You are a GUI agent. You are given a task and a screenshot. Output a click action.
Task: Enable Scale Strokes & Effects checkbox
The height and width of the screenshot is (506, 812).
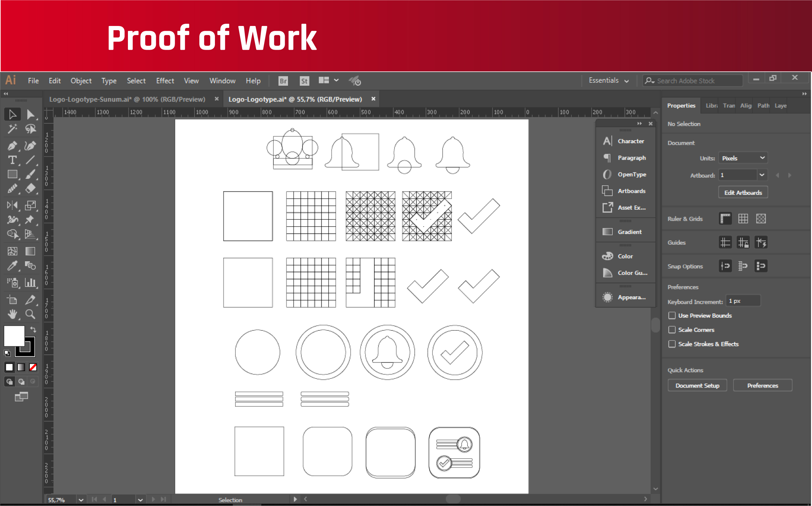pos(672,344)
